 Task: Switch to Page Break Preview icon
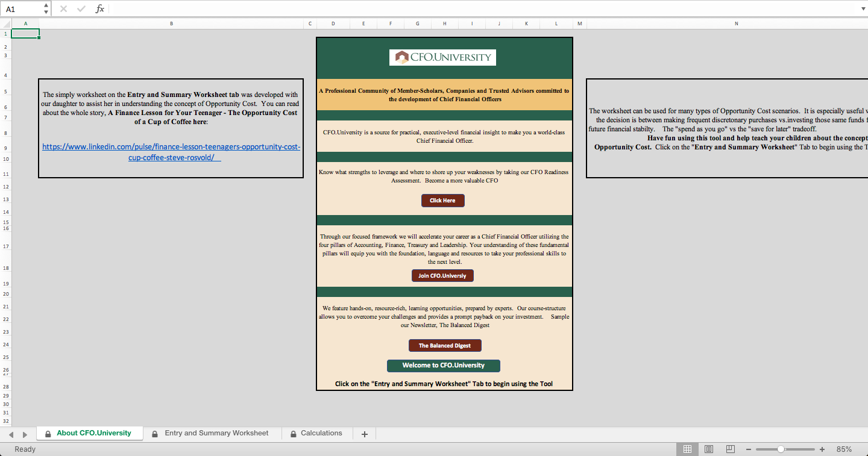(x=731, y=449)
